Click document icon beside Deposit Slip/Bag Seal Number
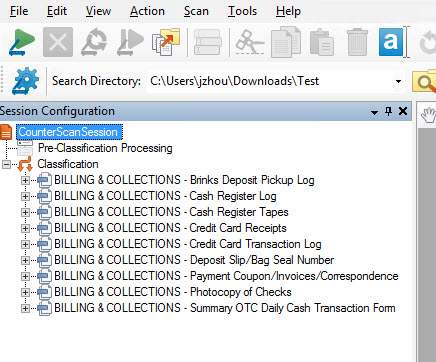Image resolution: width=436 pixels, height=362 pixels. point(44,260)
